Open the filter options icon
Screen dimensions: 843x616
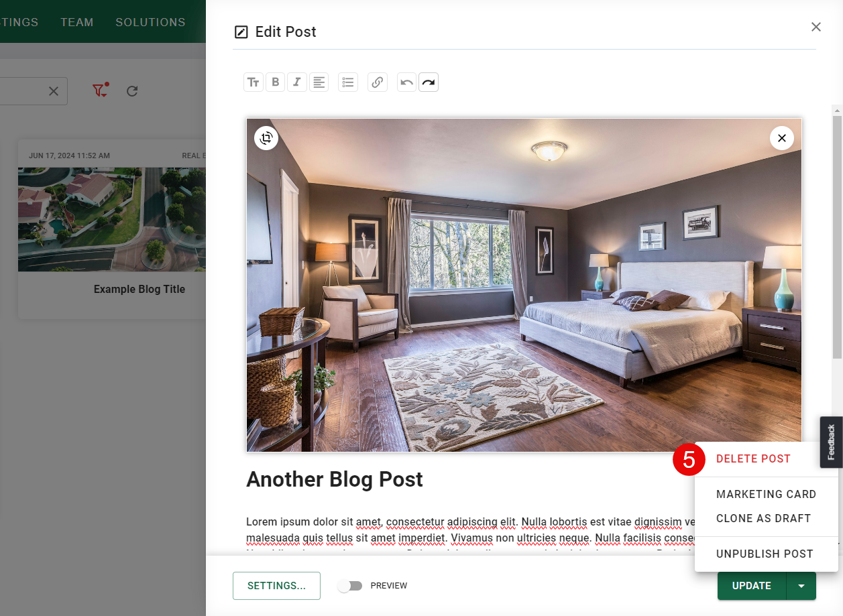click(100, 90)
